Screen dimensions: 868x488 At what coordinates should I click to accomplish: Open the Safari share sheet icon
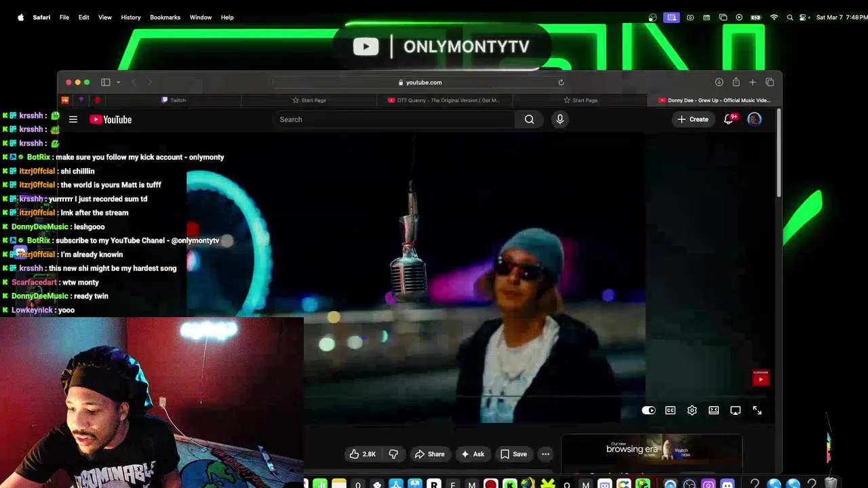pos(736,82)
